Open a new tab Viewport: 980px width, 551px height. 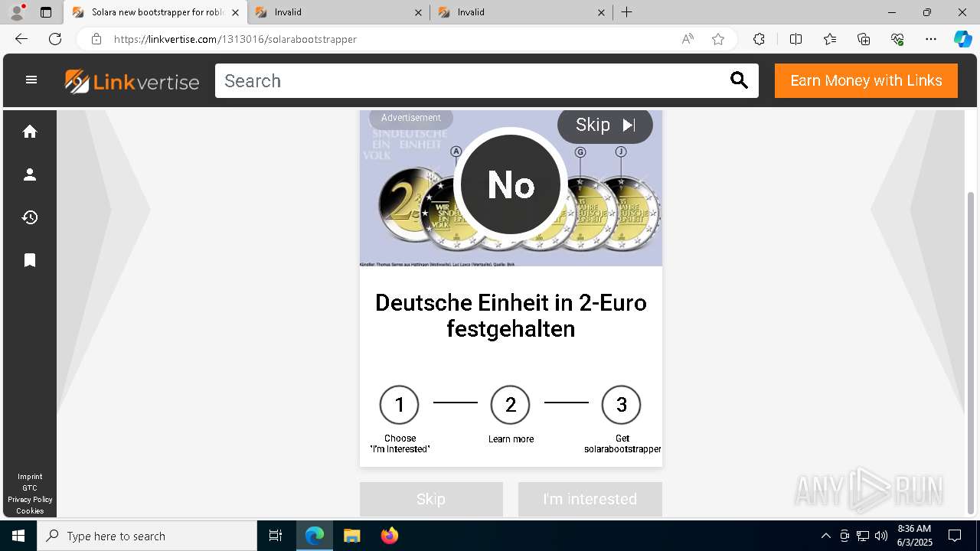click(x=627, y=12)
